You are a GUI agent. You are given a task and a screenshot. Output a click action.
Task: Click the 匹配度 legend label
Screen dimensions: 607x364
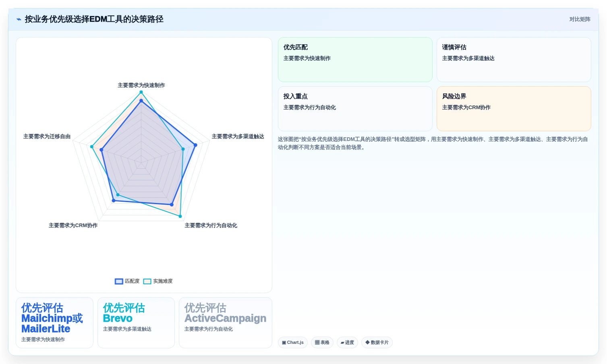tap(132, 281)
